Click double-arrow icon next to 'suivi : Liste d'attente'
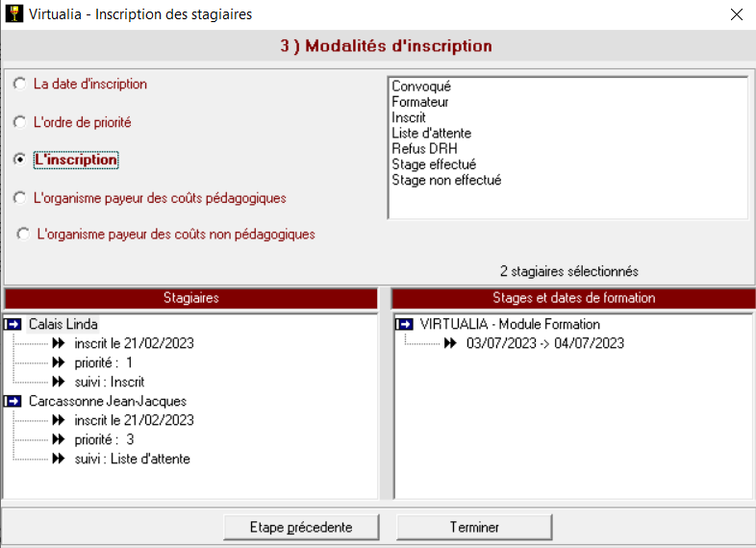 point(59,459)
